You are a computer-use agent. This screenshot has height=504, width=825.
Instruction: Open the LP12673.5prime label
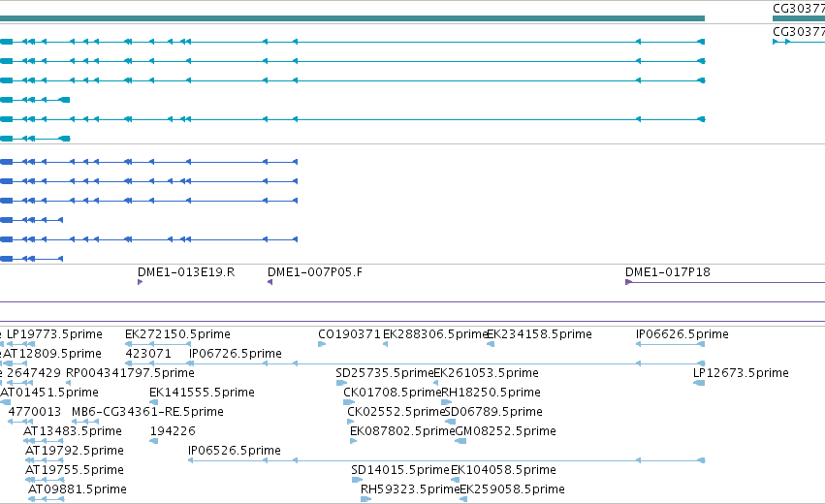(741, 373)
